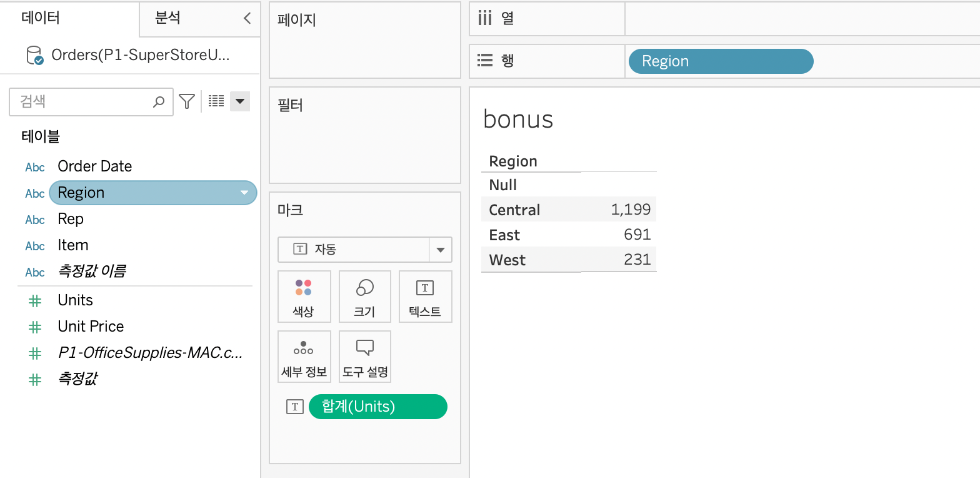Open the Color mark card
980x478 pixels.
coord(304,296)
